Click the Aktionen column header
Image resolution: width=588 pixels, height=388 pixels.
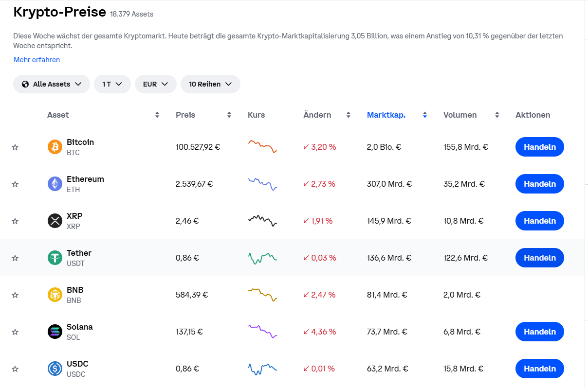(533, 115)
